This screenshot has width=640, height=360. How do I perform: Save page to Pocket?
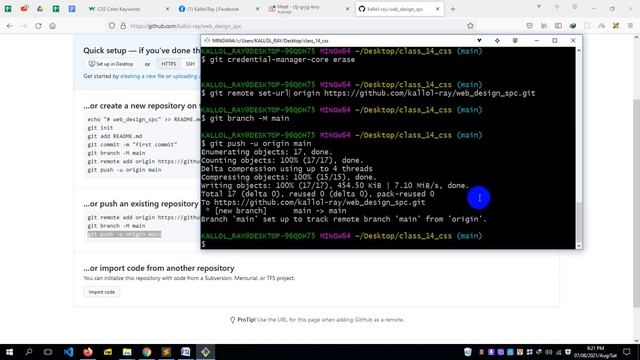[x=529, y=26]
